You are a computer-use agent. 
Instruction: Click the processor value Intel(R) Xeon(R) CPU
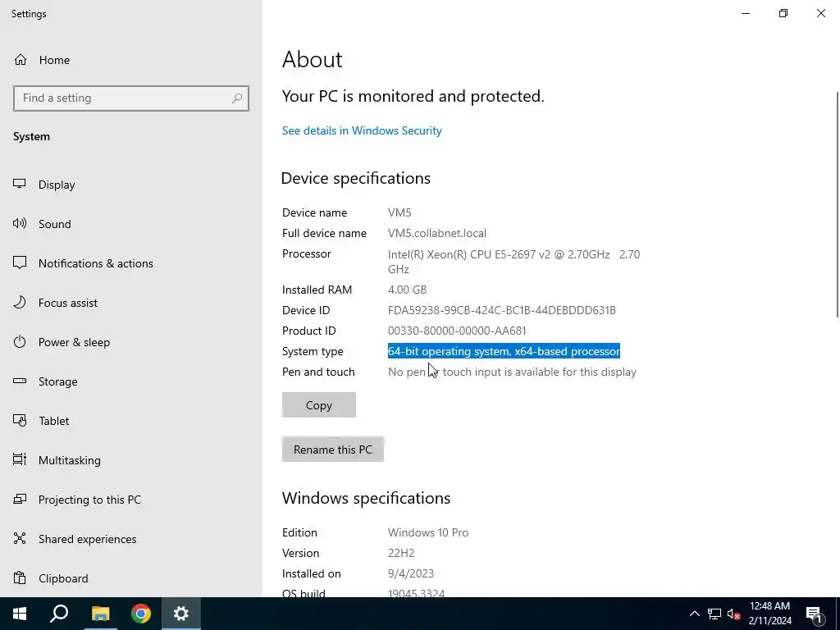[x=514, y=262]
